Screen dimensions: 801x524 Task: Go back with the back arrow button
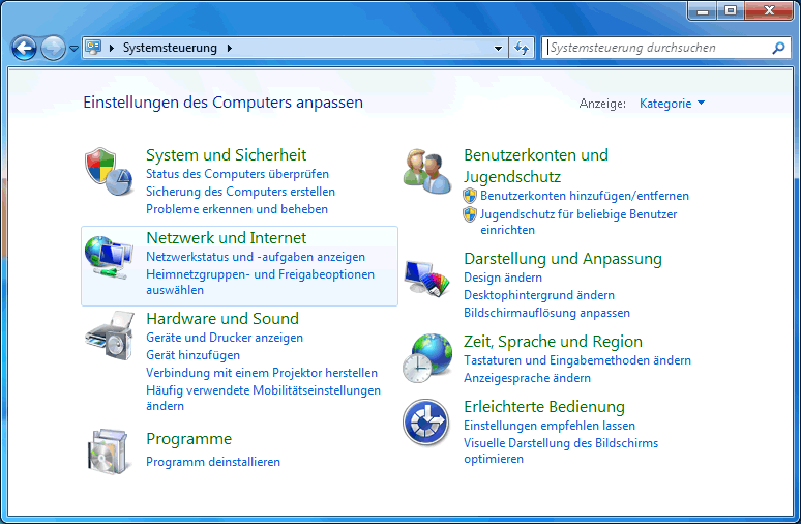click(24, 47)
